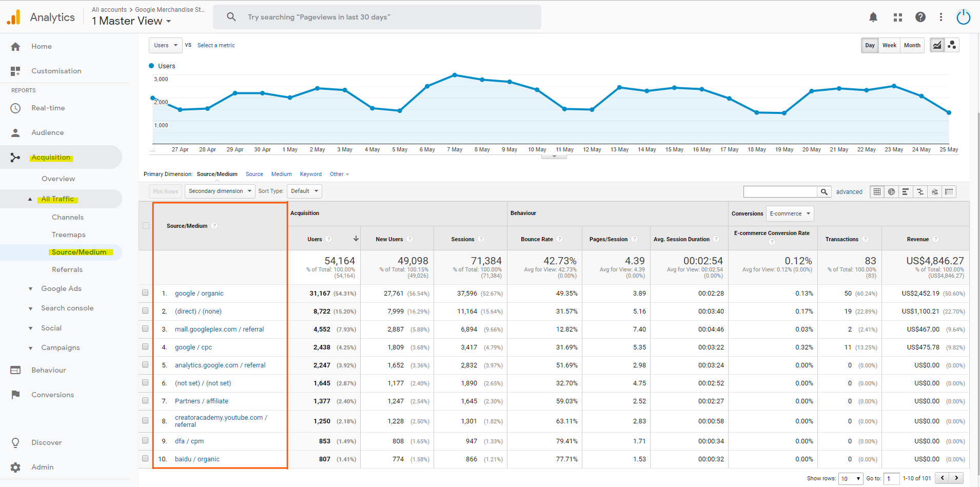This screenshot has width=980, height=487.
Task: Select the pivot table view icon
Action: (949, 191)
